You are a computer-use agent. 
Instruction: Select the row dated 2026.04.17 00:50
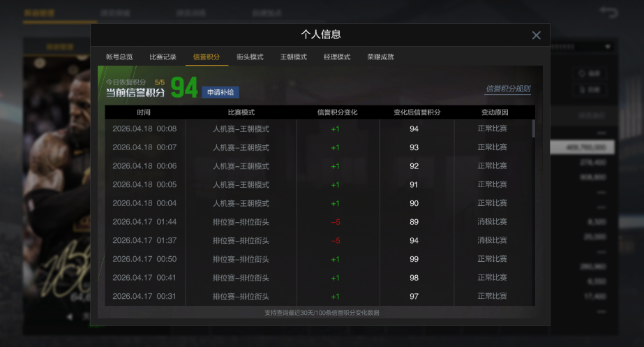318,259
